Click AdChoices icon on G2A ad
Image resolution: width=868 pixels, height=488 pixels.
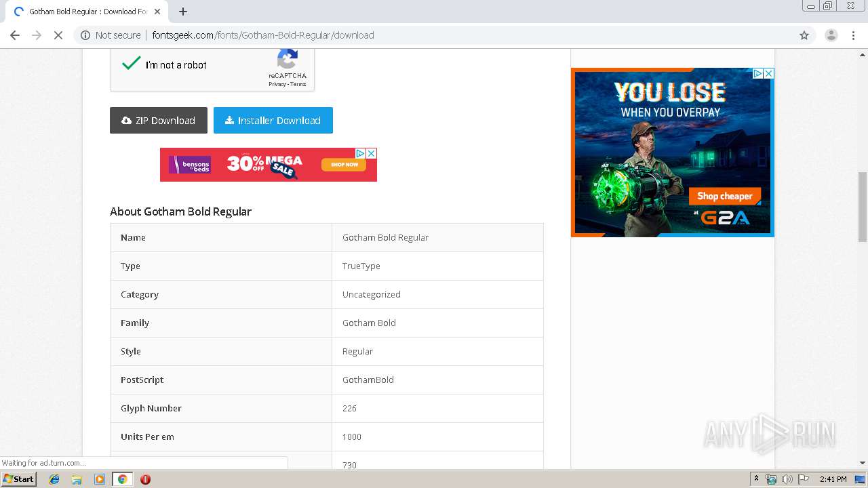point(758,73)
